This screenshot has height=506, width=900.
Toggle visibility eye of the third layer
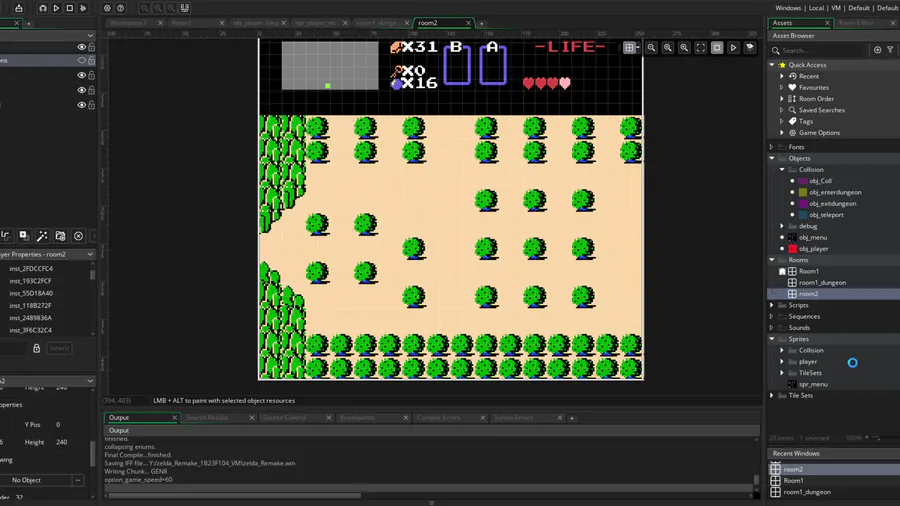coord(82,75)
